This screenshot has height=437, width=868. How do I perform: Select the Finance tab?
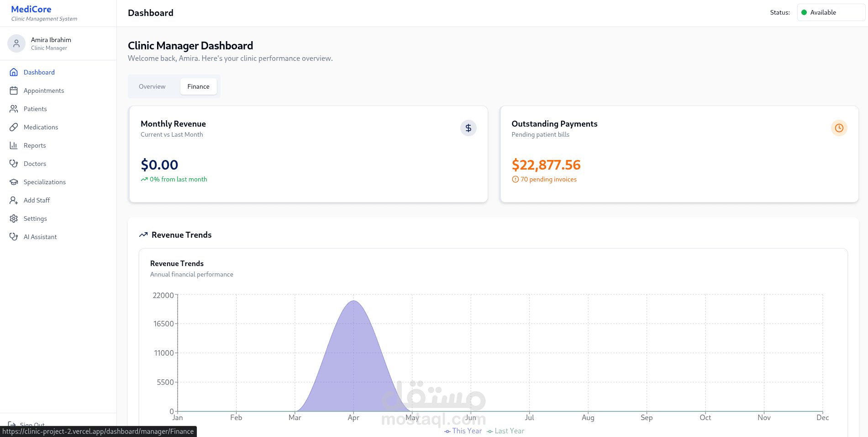198,86
